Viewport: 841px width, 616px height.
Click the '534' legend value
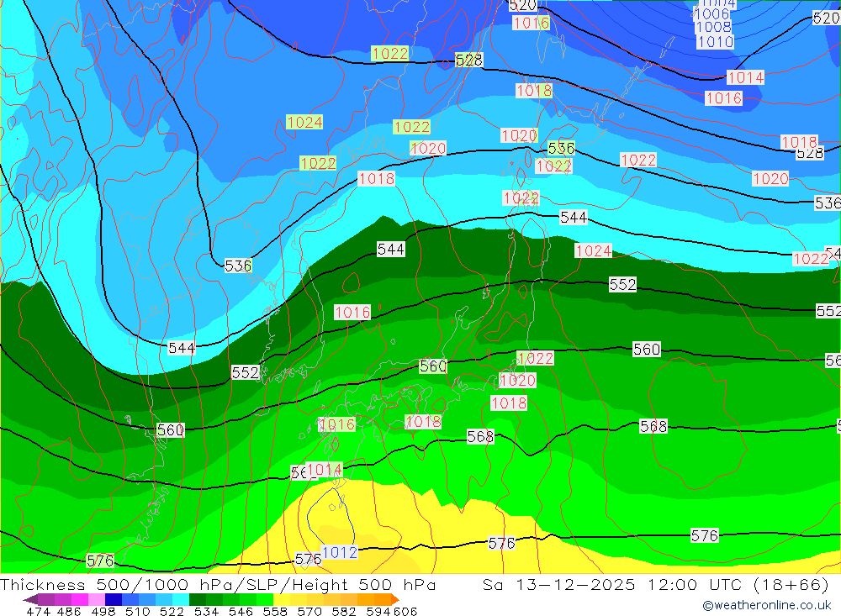pos(206,611)
